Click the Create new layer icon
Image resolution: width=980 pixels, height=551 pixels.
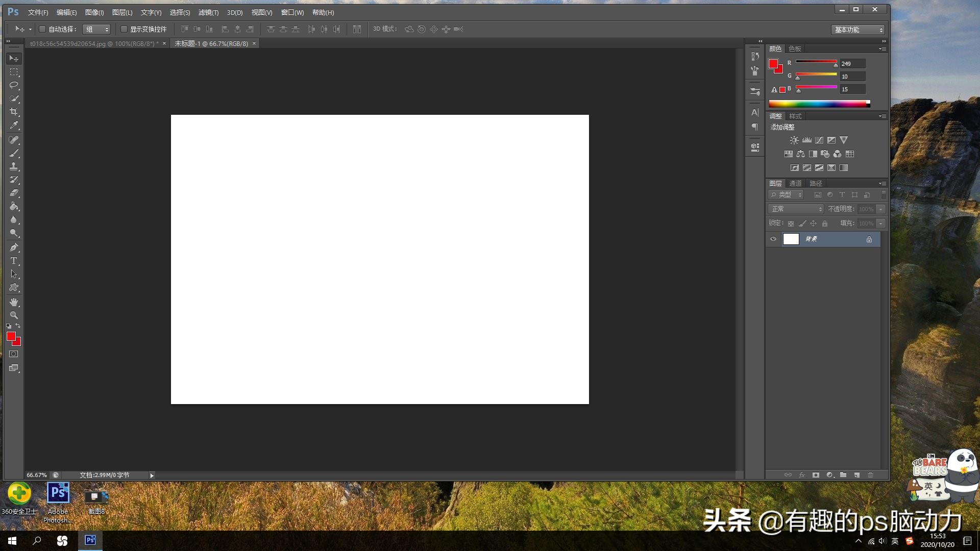coord(857,475)
